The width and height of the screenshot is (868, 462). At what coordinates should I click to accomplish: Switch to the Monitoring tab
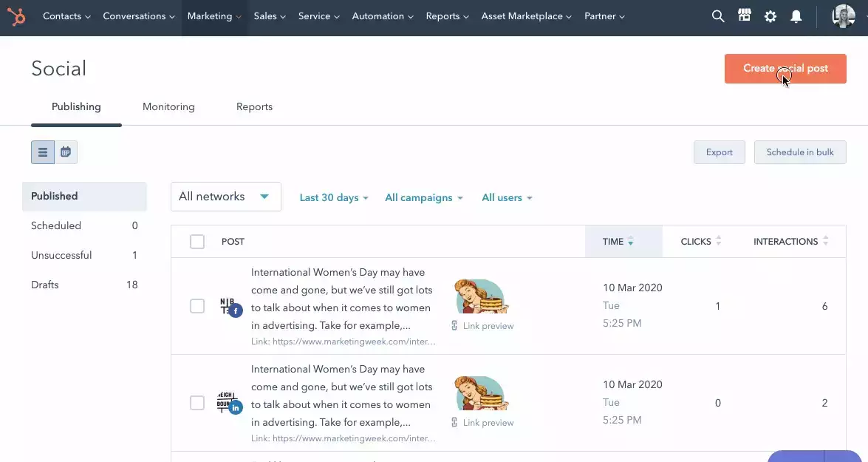[169, 107]
